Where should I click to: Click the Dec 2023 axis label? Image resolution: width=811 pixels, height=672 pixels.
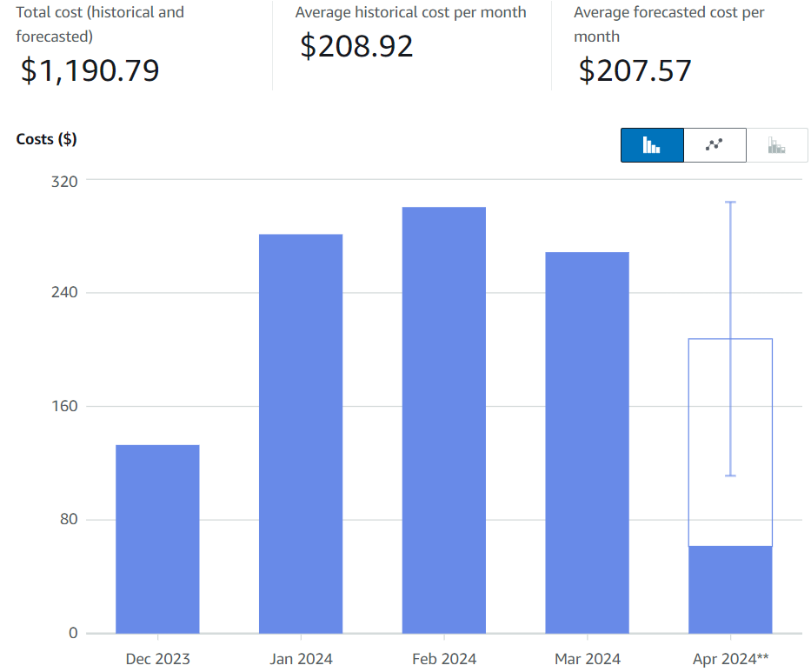(x=157, y=659)
